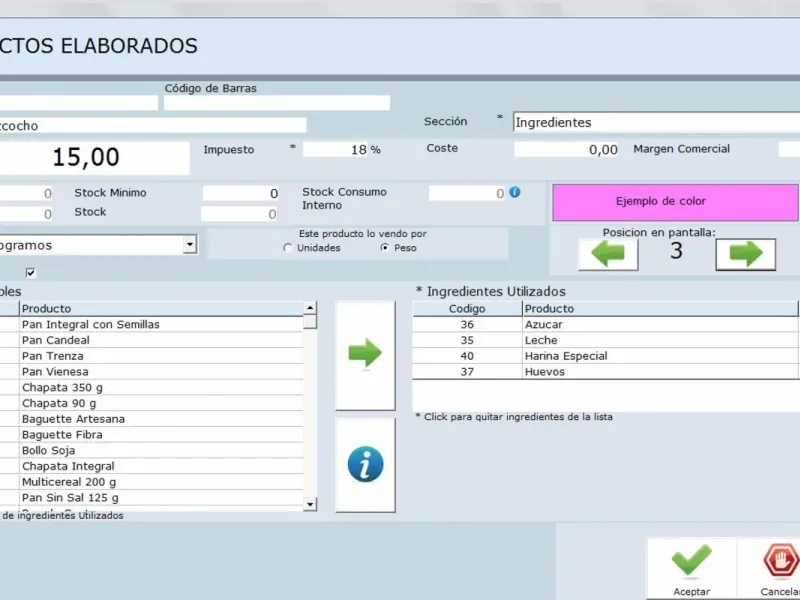Screen dimensions: 800x600
Task: Move screen position right with green arrow
Action: click(x=745, y=254)
